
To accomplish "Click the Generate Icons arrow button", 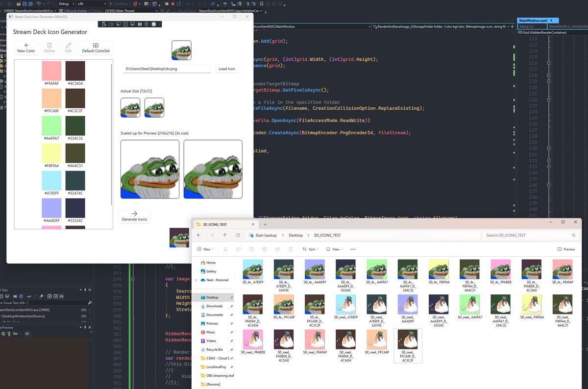I will click(134, 217).
